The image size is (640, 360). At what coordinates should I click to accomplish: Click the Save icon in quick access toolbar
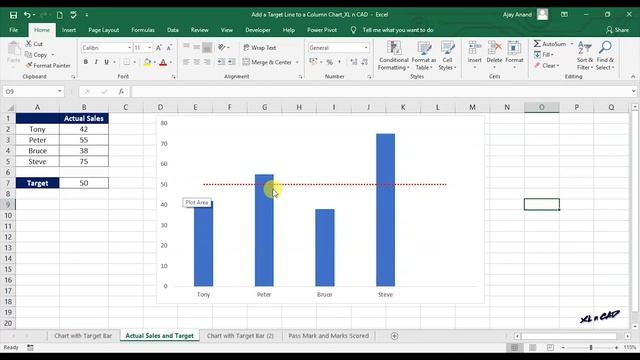[13, 15]
